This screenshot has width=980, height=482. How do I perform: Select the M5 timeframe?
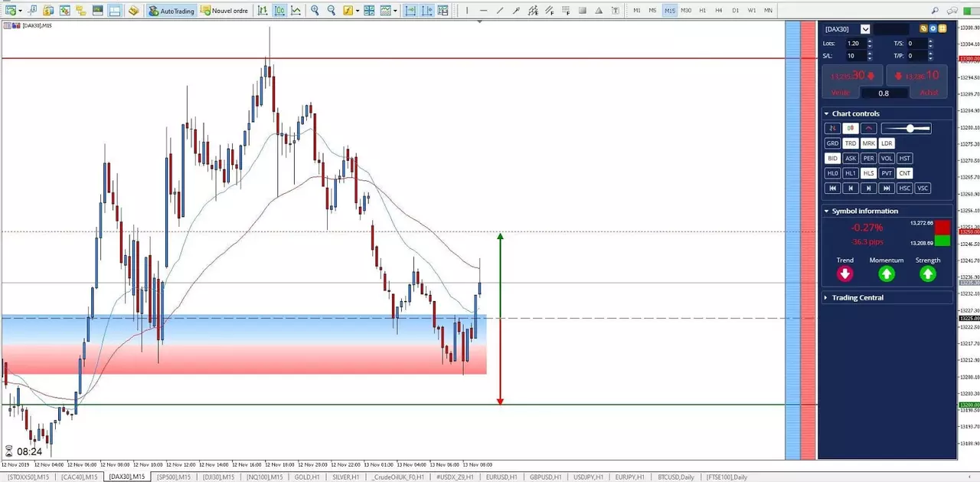pos(653,11)
